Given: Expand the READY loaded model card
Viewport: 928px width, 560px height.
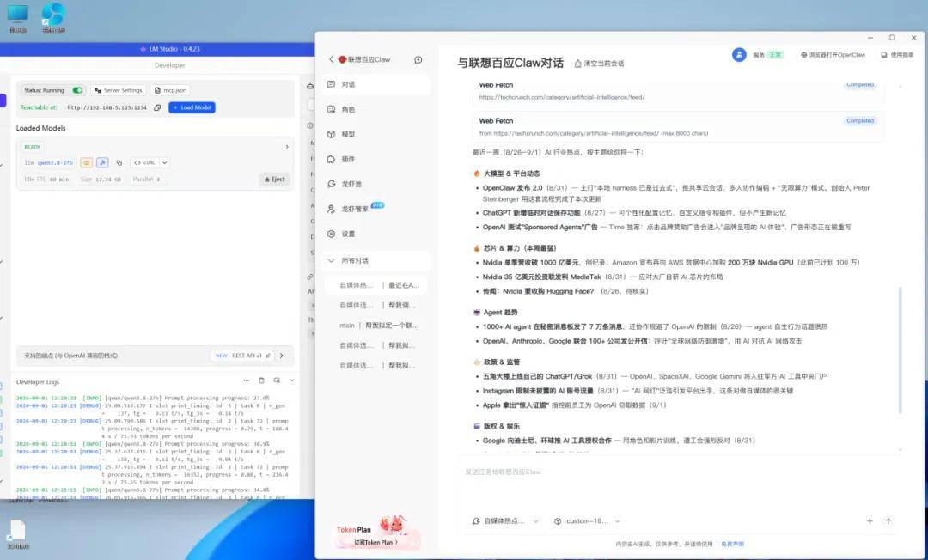Looking at the screenshot, I should tap(287, 147).
